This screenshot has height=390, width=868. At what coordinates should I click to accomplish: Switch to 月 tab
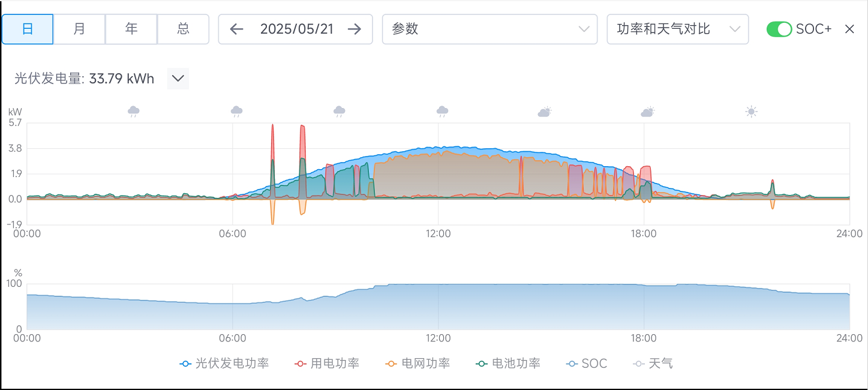point(79,29)
